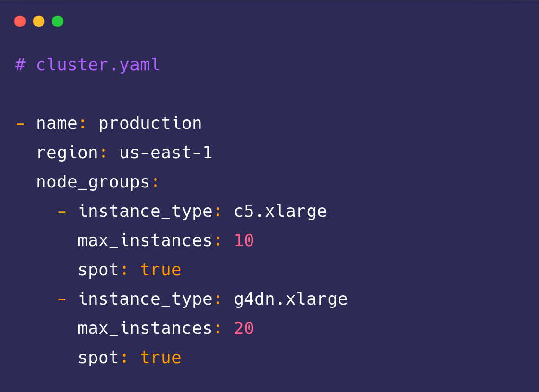Screen dimensions: 539x392
Task: Click the max_instances value 20
Action: coord(244,328)
